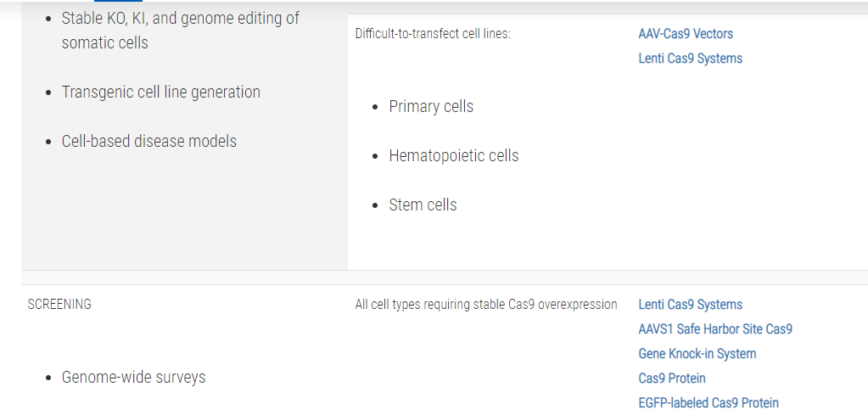The image size is (868, 415).
Task: Click the SCREENING row heading
Action: point(59,304)
